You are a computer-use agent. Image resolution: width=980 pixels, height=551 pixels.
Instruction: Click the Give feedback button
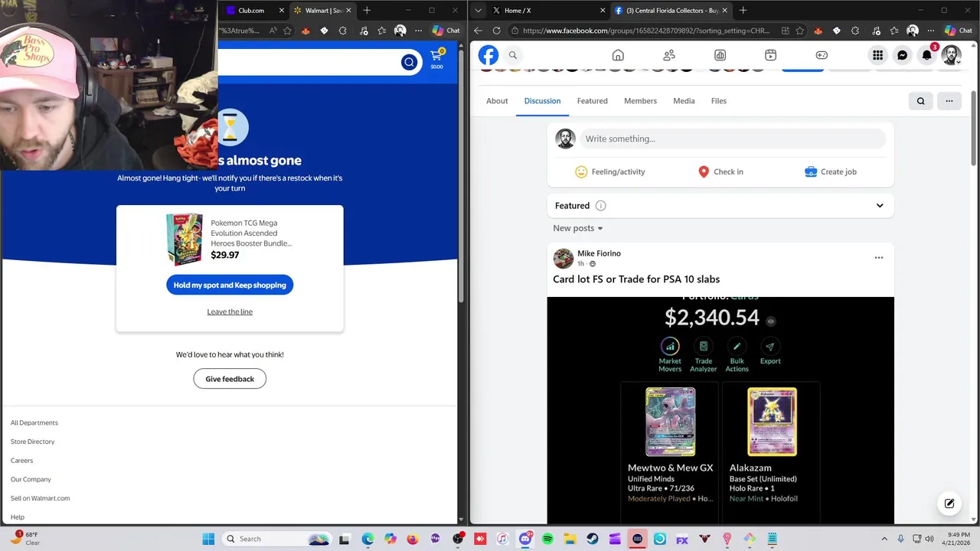click(x=230, y=379)
